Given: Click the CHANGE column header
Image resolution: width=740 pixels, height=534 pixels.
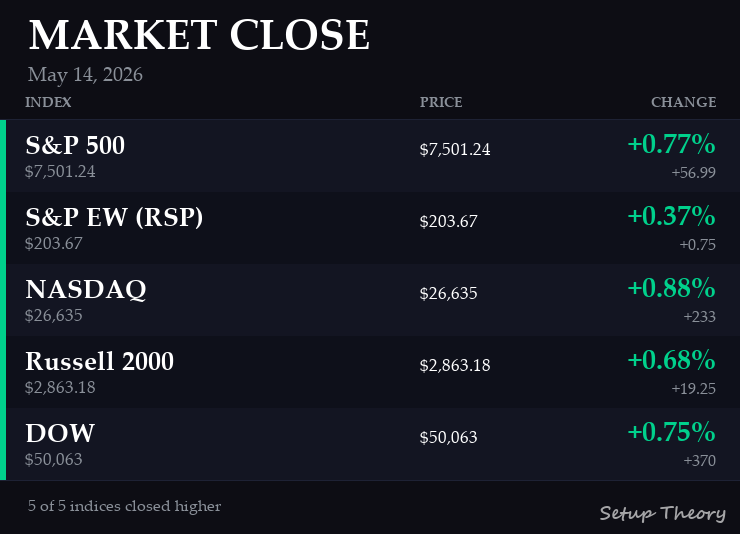Looking at the screenshot, I should pyautogui.click(x=683, y=102).
